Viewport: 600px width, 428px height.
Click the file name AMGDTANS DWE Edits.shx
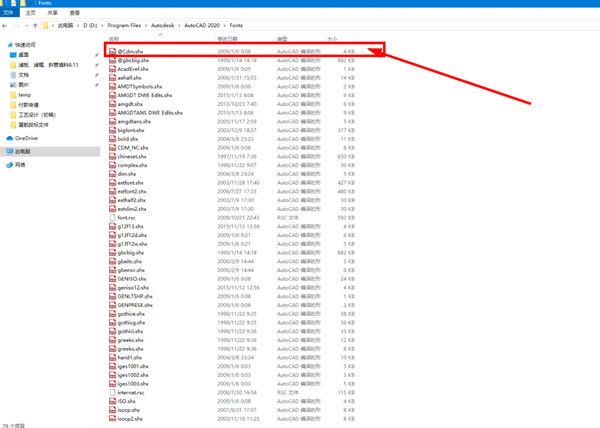pos(150,113)
